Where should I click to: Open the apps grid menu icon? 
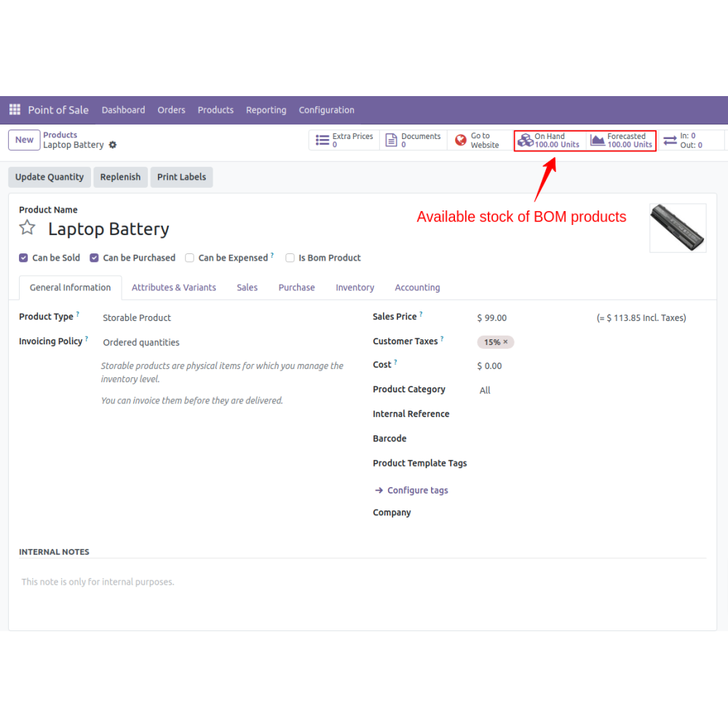pos(15,110)
